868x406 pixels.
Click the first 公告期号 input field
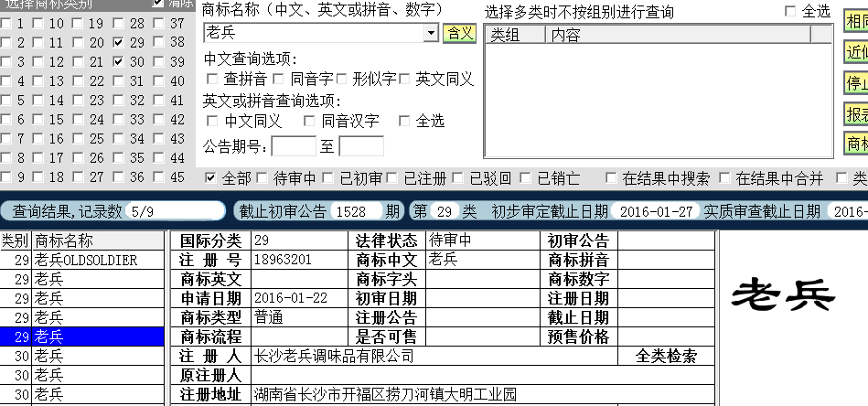click(x=294, y=146)
